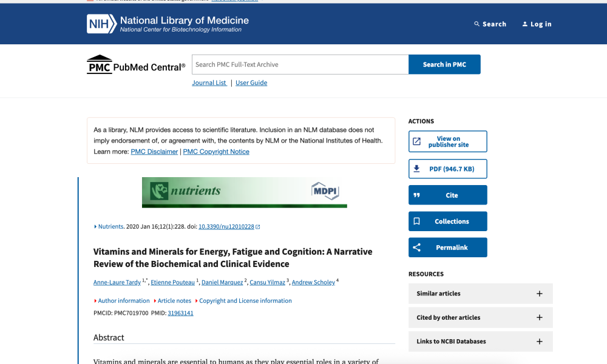Click the magnifier icon beside Search
607x364 pixels.
(476, 24)
